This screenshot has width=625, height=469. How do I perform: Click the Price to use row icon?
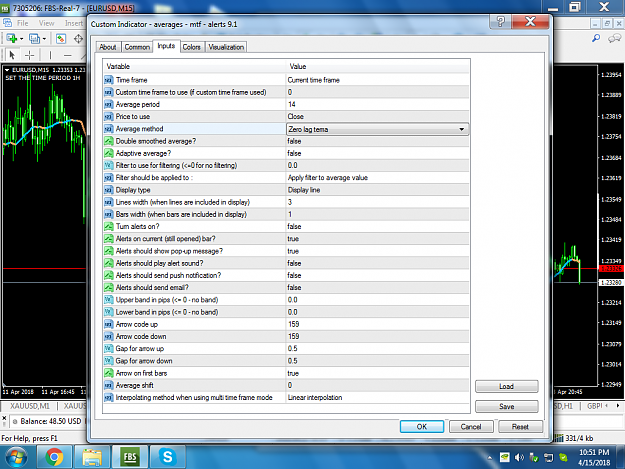coord(109,117)
